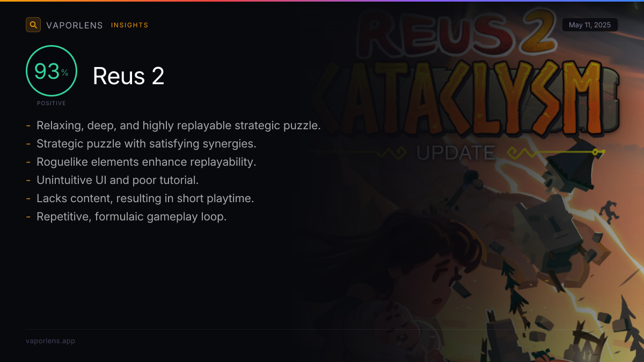Click the 'satisfying synergies' bullet point

(147, 144)
